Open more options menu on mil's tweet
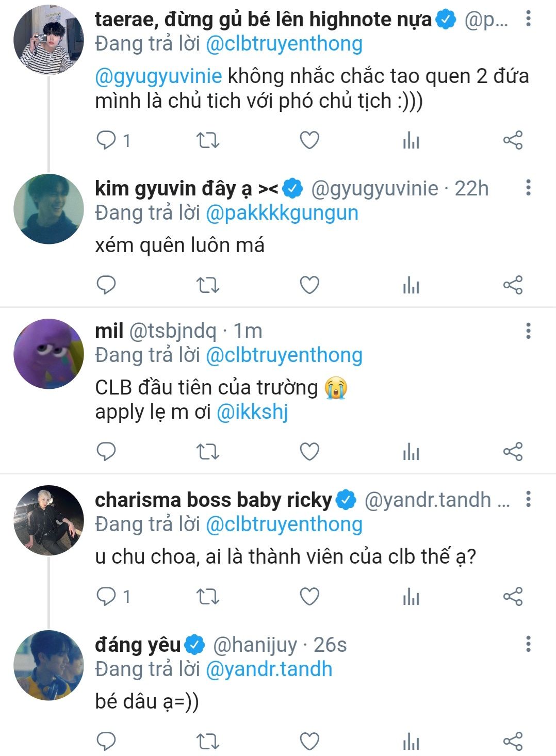The image size is (556, 756). [x=528, y=331]
